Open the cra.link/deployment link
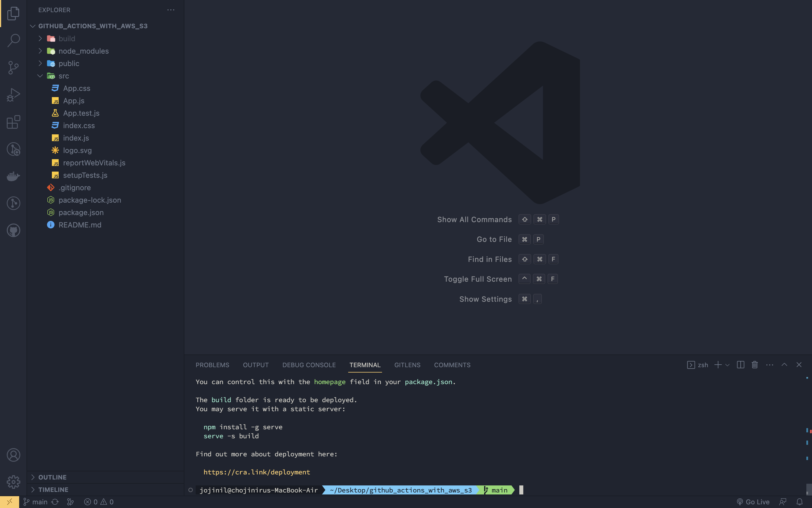This screenshot has height=508, width=812. click(257, 472)
